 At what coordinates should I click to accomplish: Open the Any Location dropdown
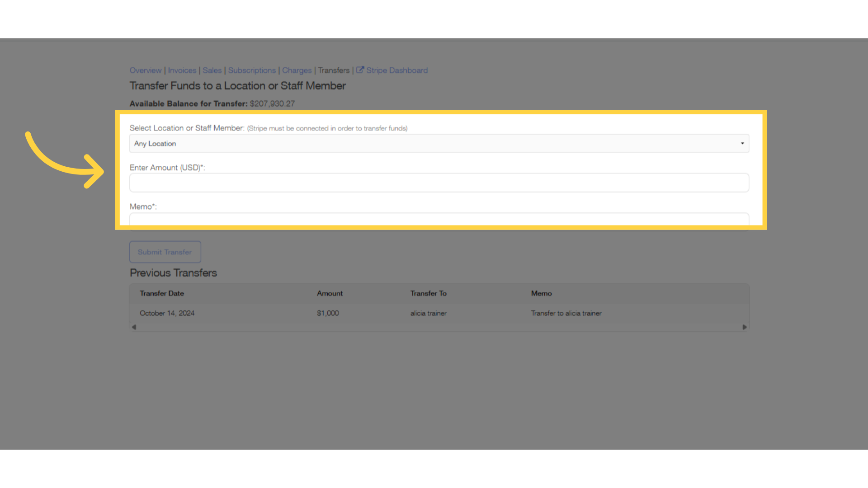coord(439,143)
